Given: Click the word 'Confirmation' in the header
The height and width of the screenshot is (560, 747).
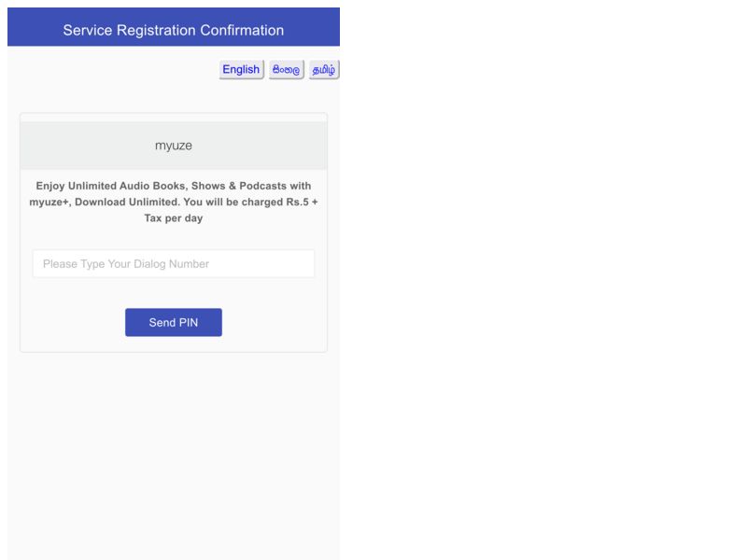Looking at the screenshot, I should coord(242,30).
